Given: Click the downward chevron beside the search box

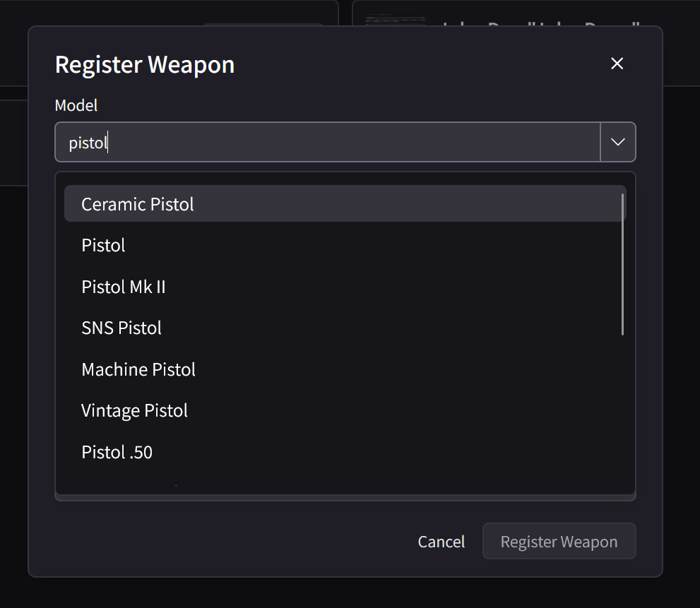Looking at the screenshot, I should pyautogui.click(x=617, y=142).
